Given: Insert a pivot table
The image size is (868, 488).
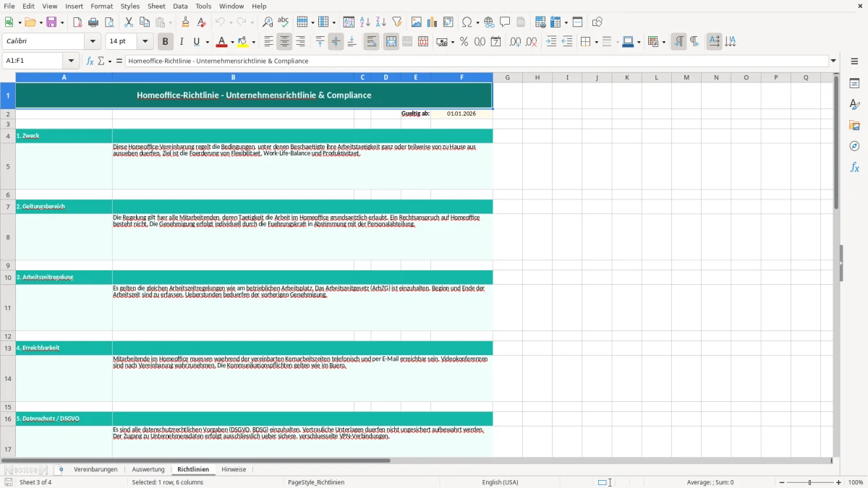Looking at the screenshot, I should (448, 22).
